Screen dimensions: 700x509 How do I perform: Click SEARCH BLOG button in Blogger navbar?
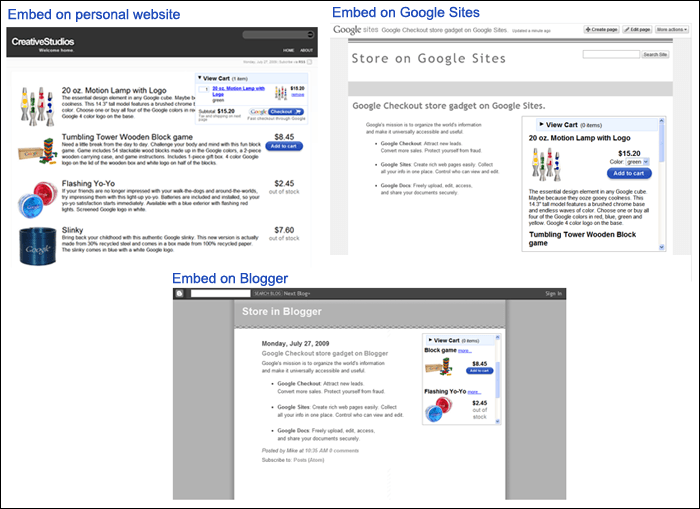267,293
